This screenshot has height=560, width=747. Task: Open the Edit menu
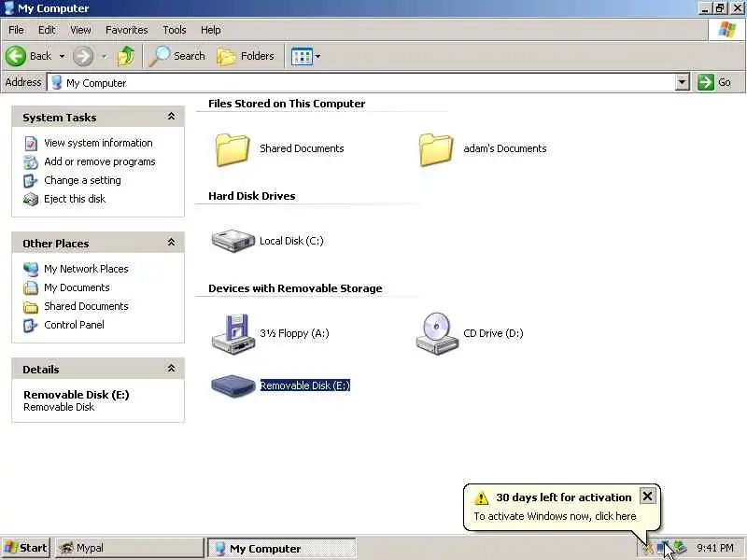(47, 30)
